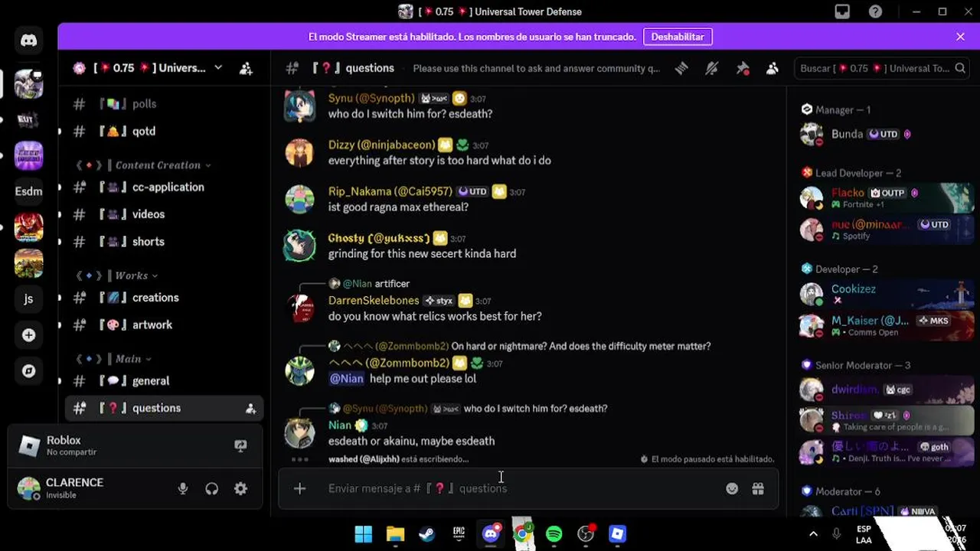Open Explore Discoverable Servers compass icon
The height and width of the screenshot is (551, 980).
point(28,371)
